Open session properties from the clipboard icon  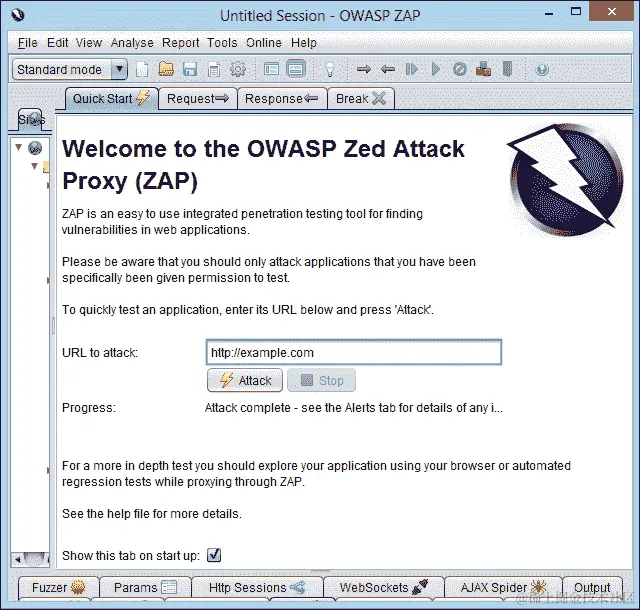[214, 69]
